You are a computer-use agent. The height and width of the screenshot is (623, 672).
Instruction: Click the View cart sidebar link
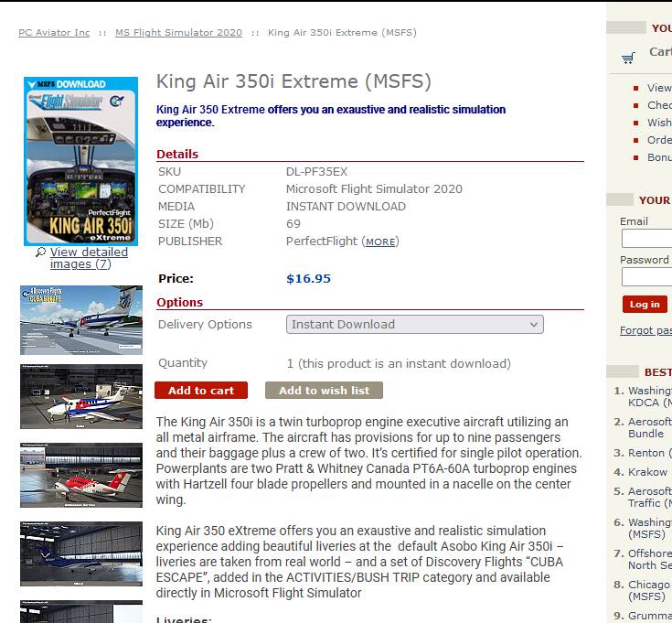pyautogui.click(x=659, y=88)
